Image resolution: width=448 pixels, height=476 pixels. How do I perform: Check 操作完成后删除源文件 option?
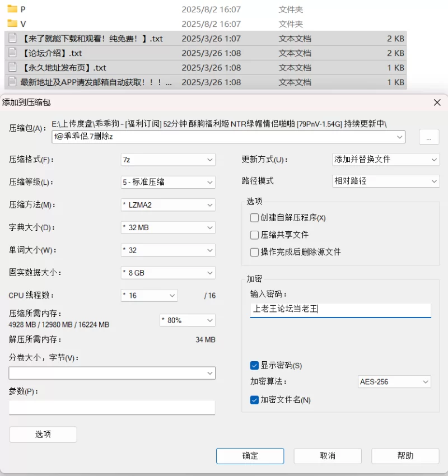coord(254,252)
